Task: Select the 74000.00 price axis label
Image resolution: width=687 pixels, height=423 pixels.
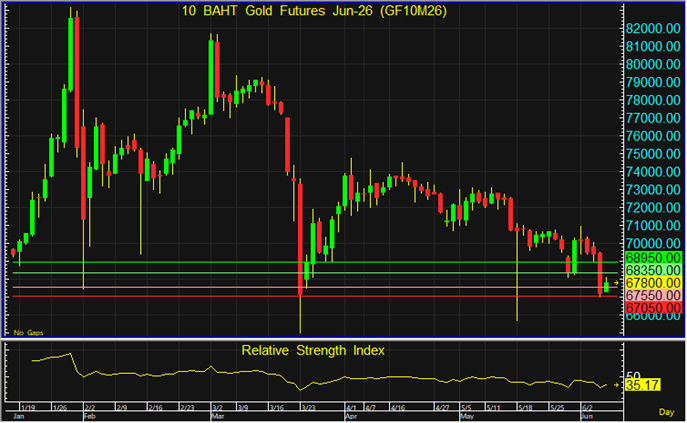Action: (653, 172)
